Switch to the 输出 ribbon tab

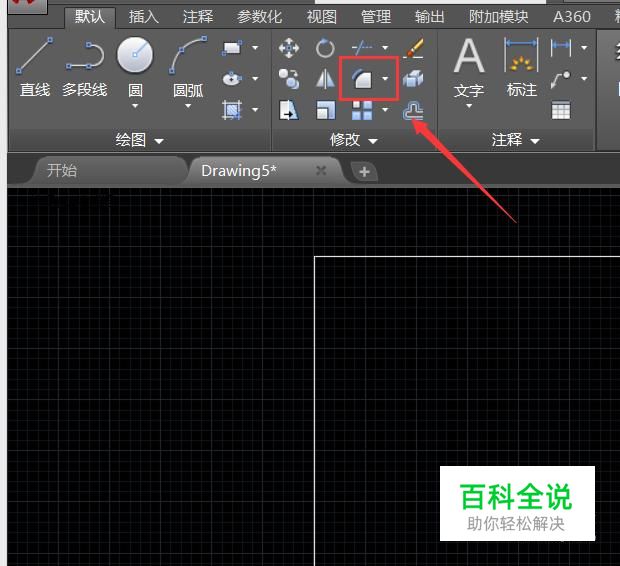tap(429, 17)
